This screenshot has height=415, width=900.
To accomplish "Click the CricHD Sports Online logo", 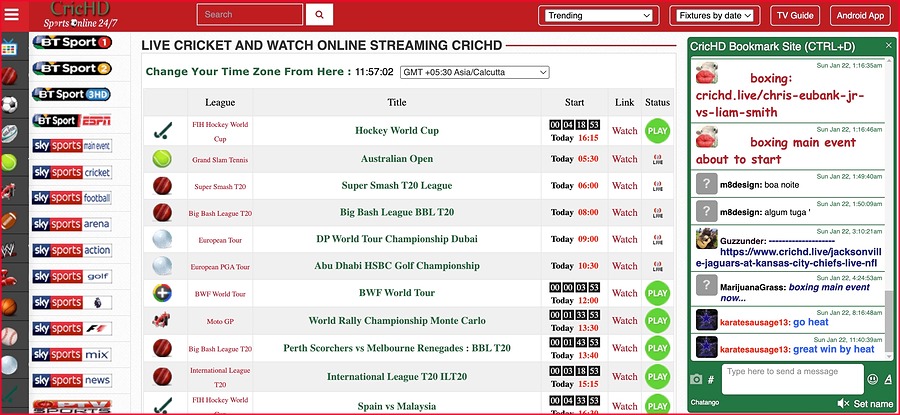I will pyautogui.click(x=80, y=15).
